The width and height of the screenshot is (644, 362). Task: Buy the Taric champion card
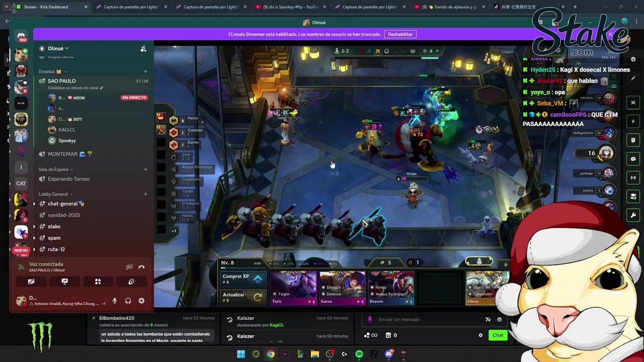(293, 288)
